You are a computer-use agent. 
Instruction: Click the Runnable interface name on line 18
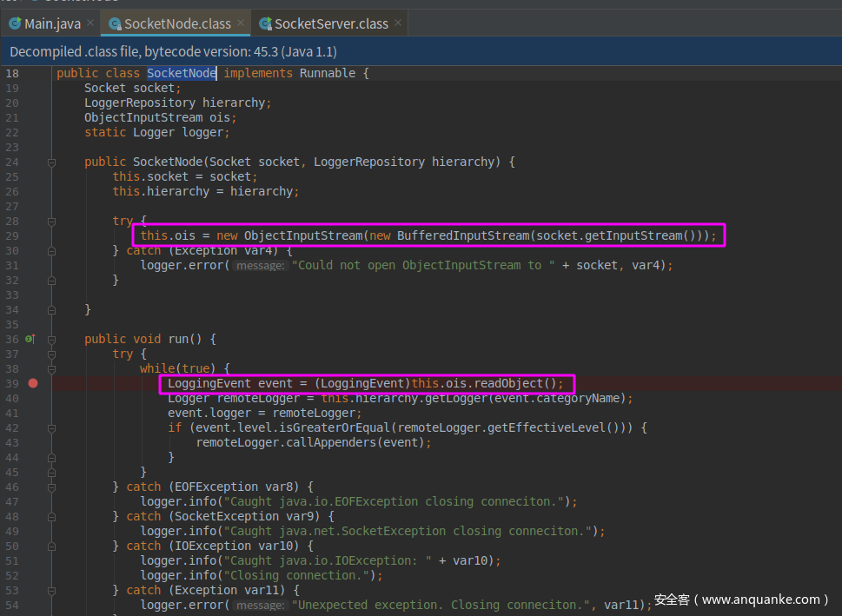327,73
